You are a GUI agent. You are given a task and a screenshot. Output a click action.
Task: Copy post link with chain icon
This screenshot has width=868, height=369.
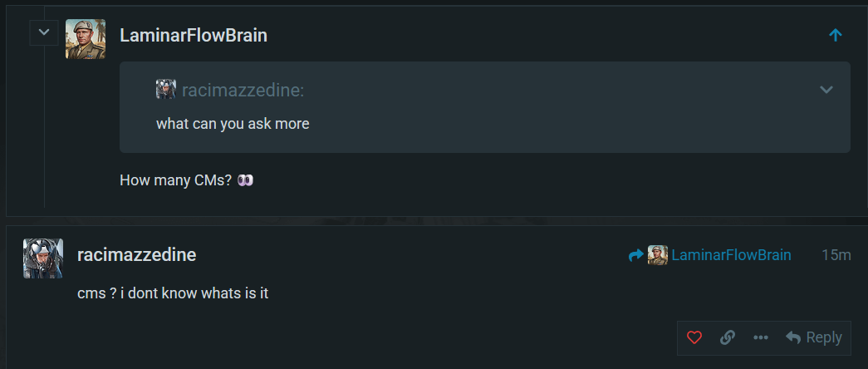pos(728,337)
